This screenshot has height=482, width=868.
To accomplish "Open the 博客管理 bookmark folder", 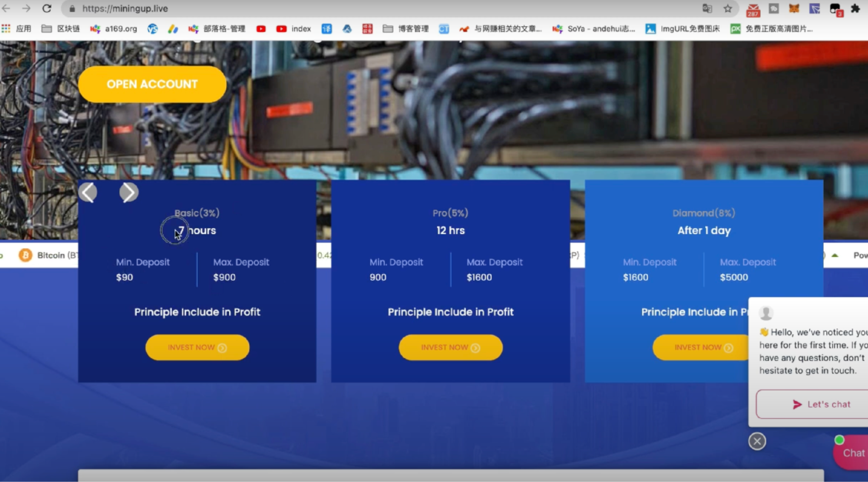I will (406, 29).
